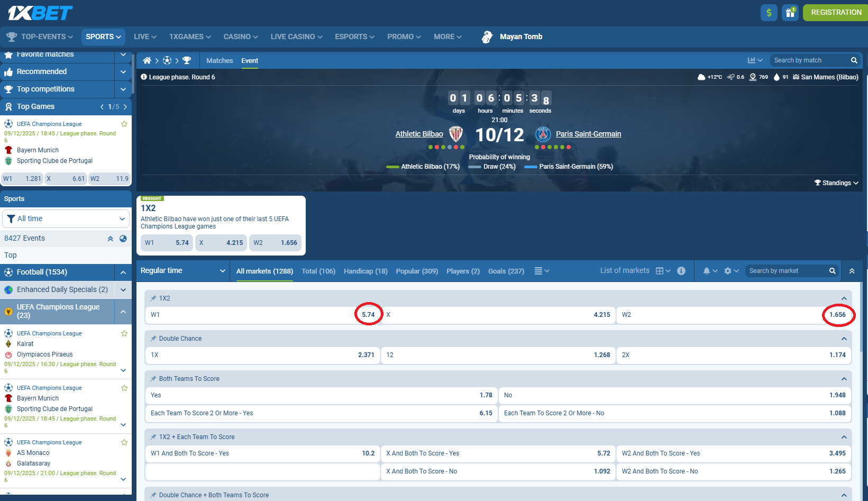Toggle the star on AS Monaco vs Galatasaray
The width and height of the screenshot is (868, 501).
pos(124,442)
